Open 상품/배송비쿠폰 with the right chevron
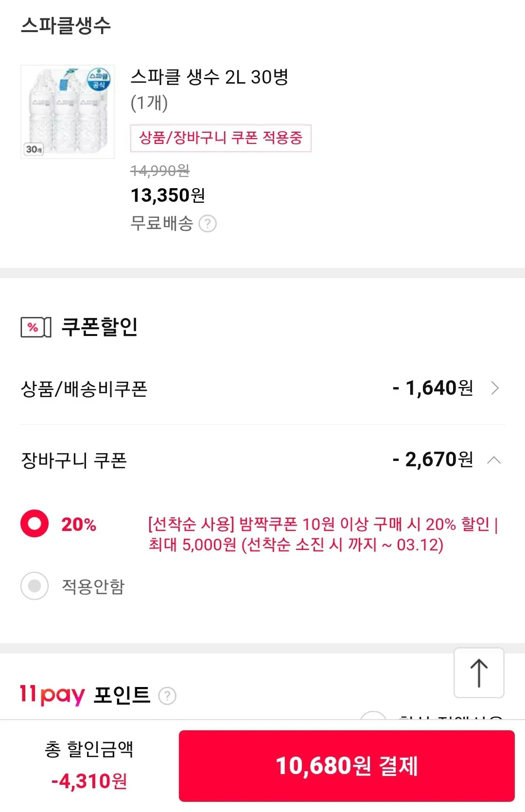The height and width of the screenshot is (812, 525). pyautogui.click(x=495, y=388)
